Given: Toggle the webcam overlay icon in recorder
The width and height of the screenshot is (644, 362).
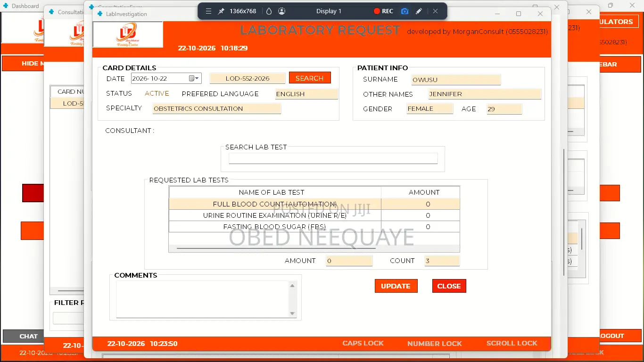Looking at the screenshot, I should pos(281,11).
